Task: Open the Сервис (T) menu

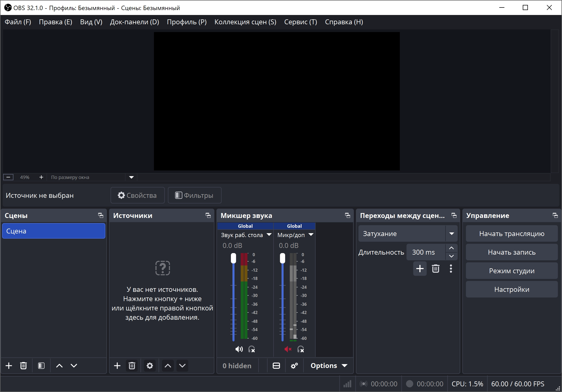Action: point(300,22)
